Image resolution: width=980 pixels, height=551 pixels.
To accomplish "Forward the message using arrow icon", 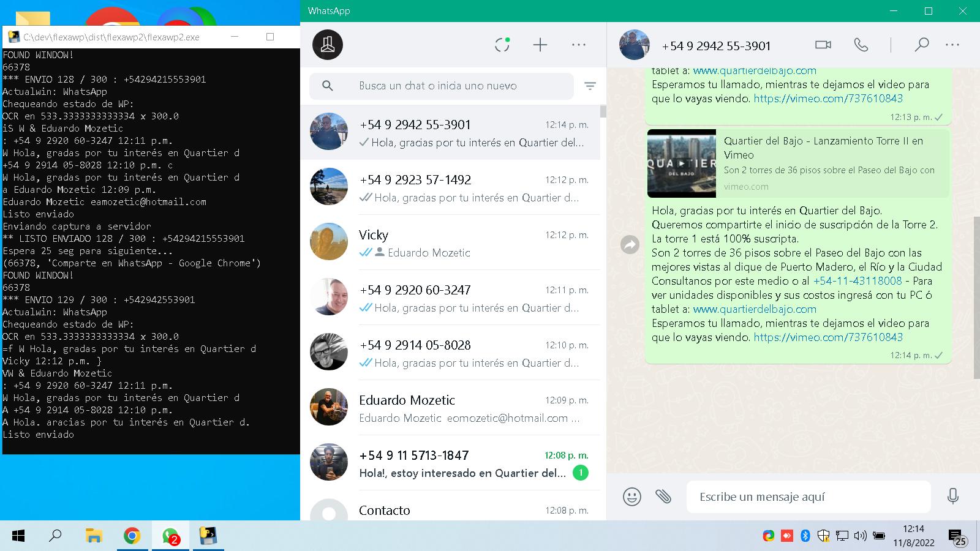I will 630,245.
